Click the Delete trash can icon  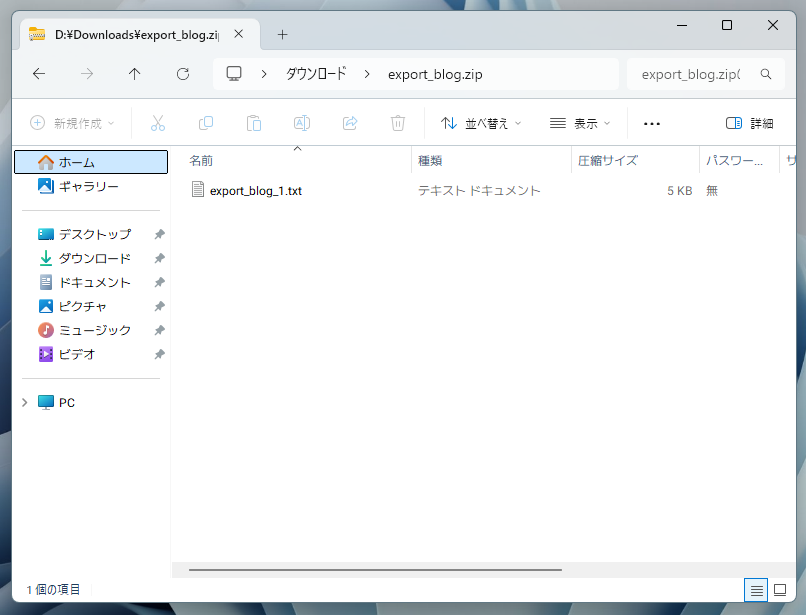tap(398, 123)
